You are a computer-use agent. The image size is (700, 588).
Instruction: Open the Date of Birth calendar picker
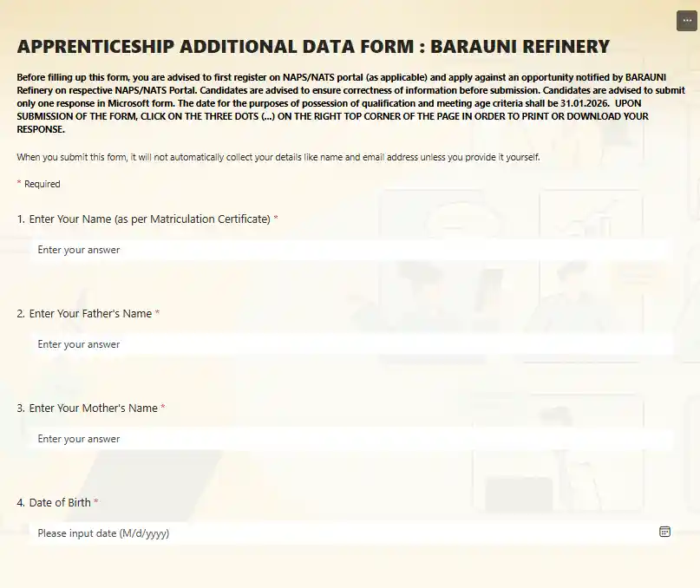[664, 532]
